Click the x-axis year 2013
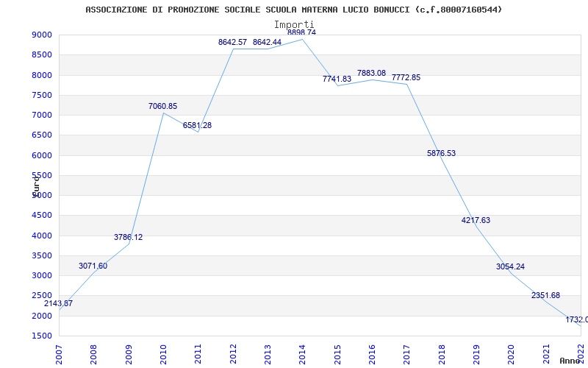This screenshot has height=368, width=588. [268, 354]
